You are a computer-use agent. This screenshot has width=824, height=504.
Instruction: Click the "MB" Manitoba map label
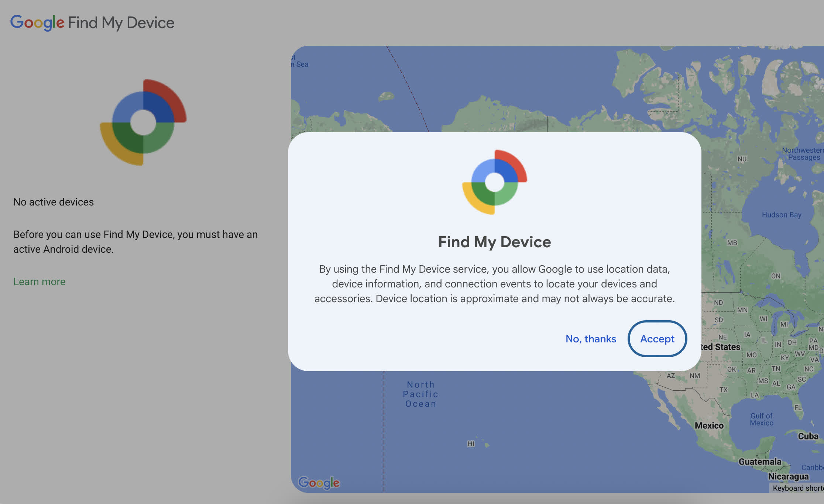(x=732, y=243)
